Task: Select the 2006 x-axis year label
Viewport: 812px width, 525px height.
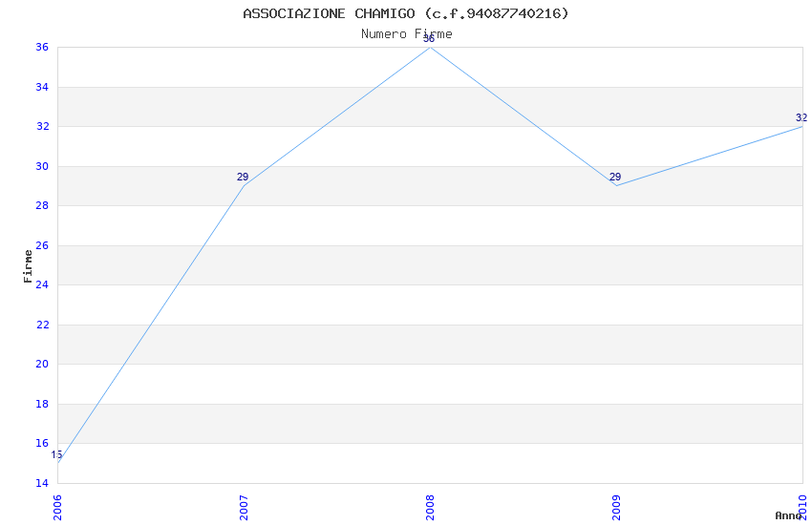Action: [x=57, y=508]
